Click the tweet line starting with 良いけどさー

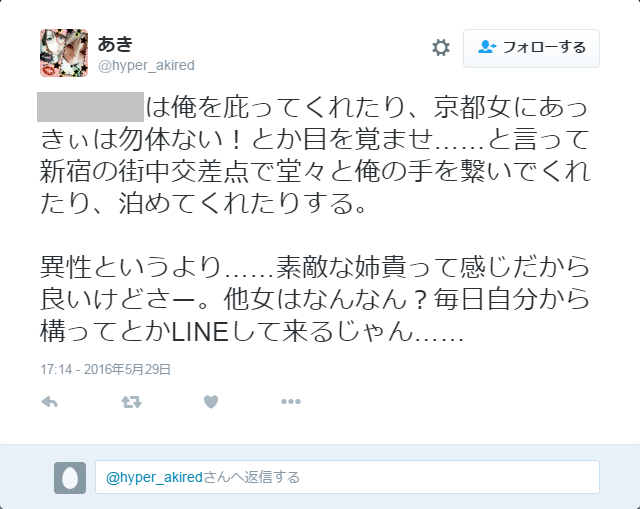pos(315,300)
